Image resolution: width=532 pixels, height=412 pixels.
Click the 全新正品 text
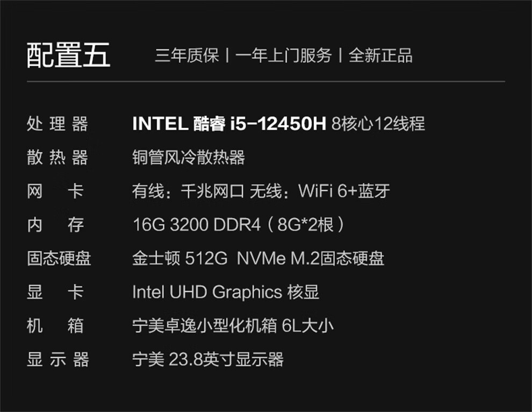[380, 55]
